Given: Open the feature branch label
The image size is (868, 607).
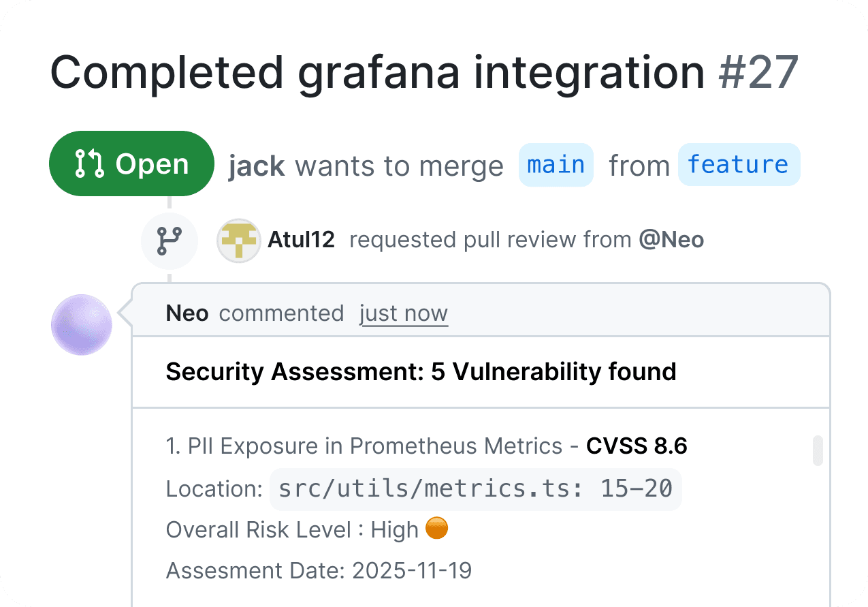Looking at the screenshot, I should [739, 164].
